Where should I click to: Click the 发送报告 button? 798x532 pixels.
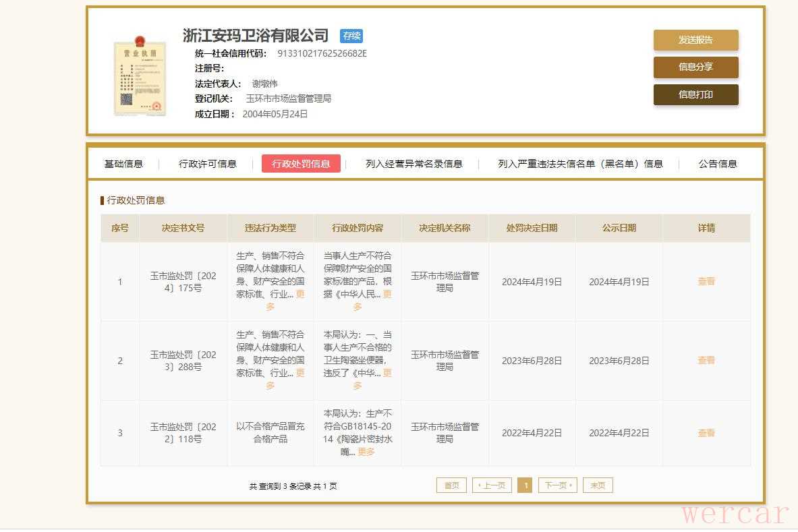pos(695,40)
